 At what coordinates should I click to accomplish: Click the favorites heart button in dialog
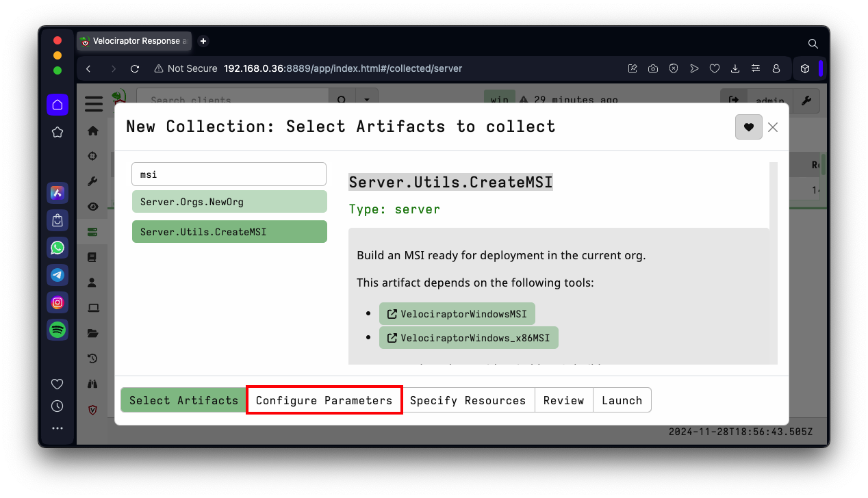point(748,127)
